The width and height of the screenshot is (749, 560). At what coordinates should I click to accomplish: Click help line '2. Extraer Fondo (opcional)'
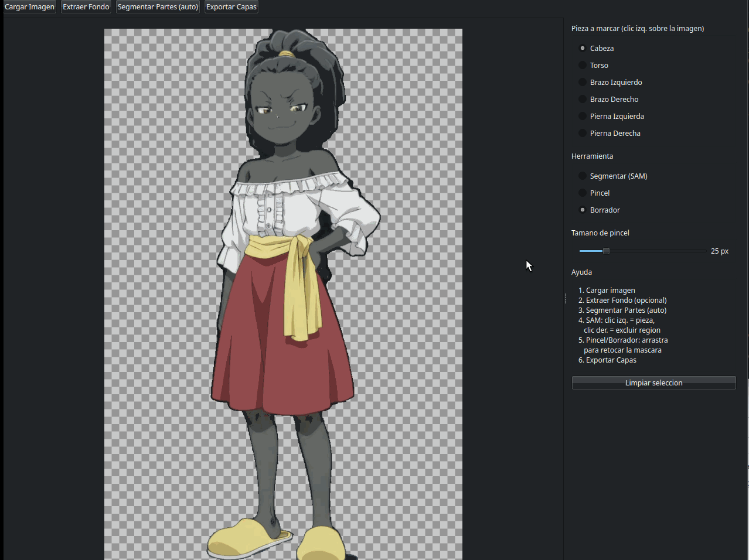[622, 300]
